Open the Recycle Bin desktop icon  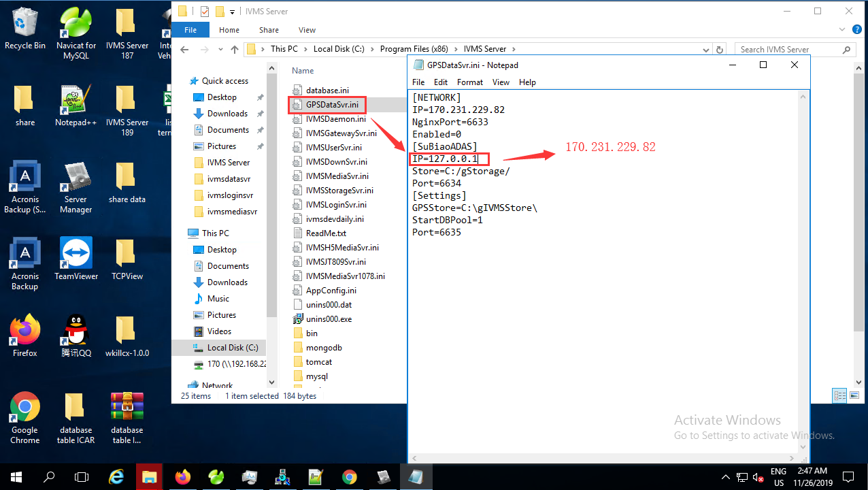coord(25,29)
